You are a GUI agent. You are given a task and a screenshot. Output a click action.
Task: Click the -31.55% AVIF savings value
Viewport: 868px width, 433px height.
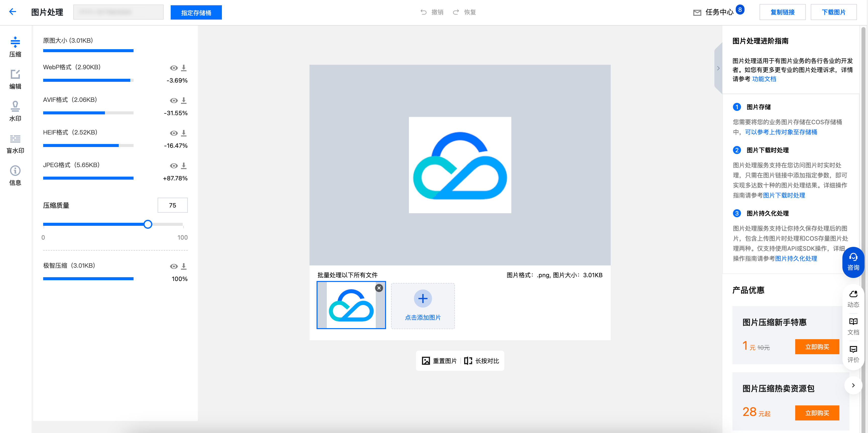(175, 113)
